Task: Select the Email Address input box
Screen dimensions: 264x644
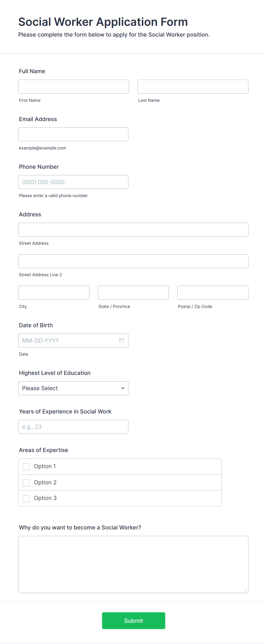Action: tap(73, 134)
